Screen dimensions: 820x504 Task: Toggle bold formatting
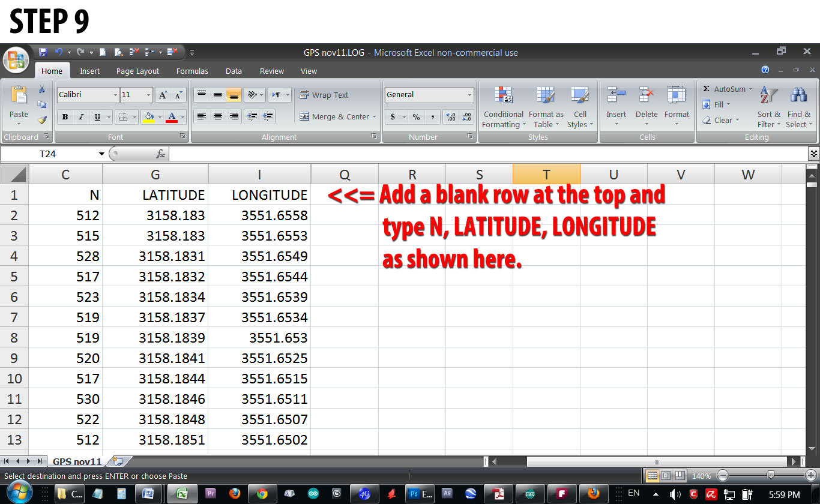point(64,116)
